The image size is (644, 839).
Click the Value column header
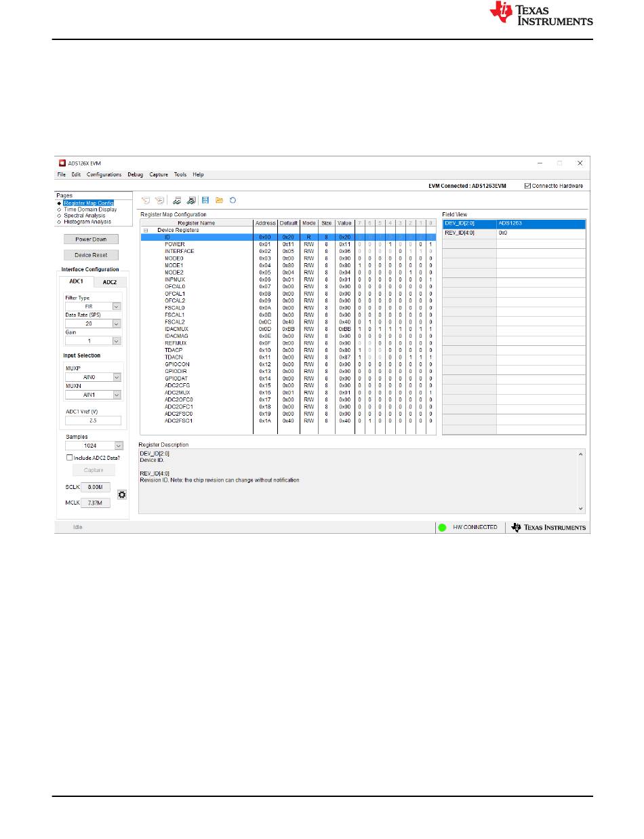point(344,223)
